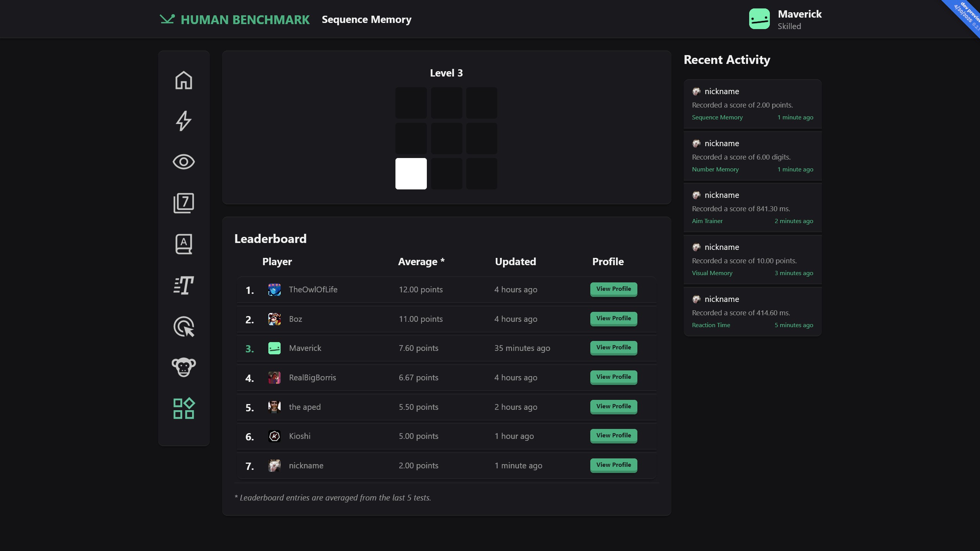Screen dimensions: 980x551
Task: Open Visual Memory link in recent activity
Action: click(712, 273)
